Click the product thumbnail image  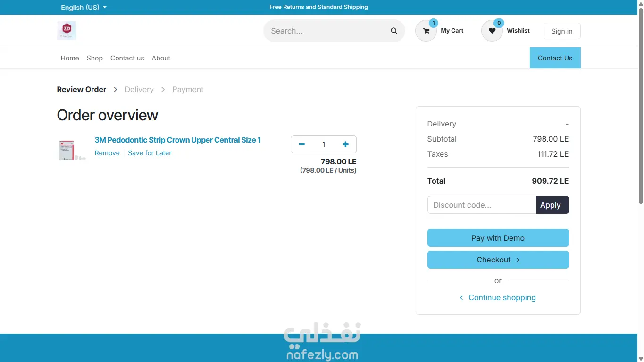point(72,150)
